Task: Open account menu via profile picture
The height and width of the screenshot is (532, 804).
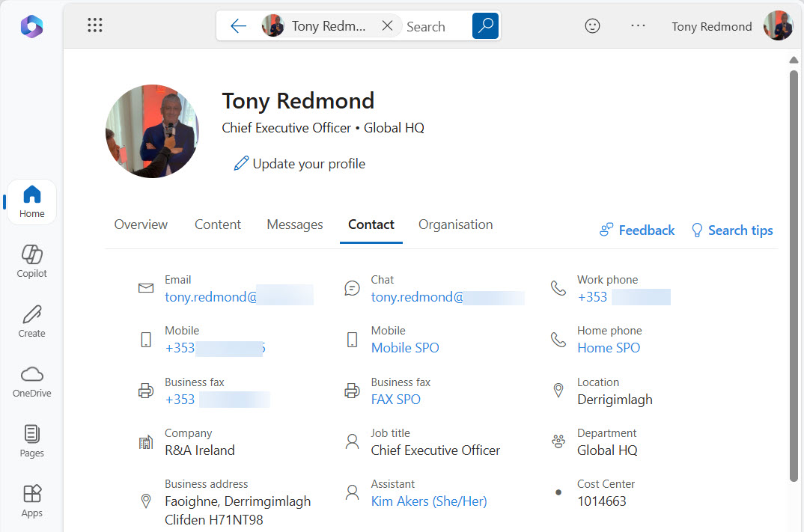Action: tap(778, 26)
